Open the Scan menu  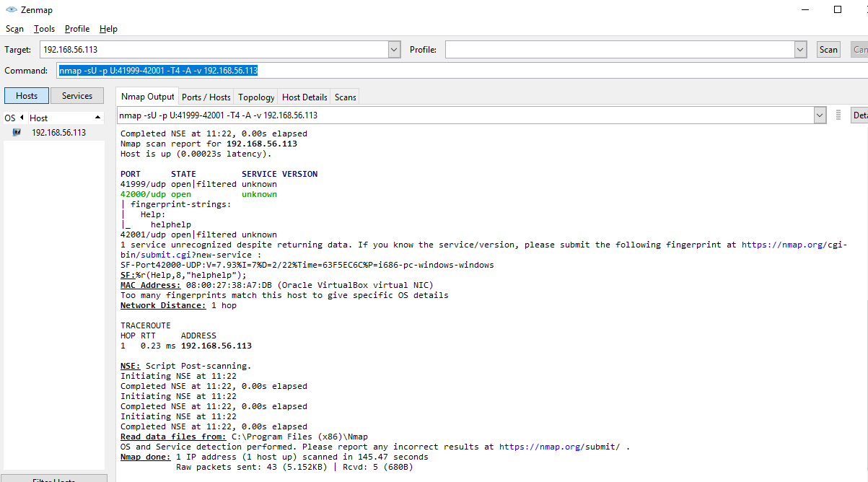coord(14,29)
